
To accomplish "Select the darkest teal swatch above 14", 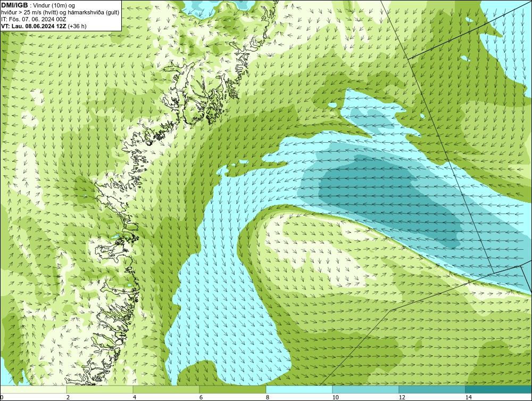I will click(x=499, y=389).
